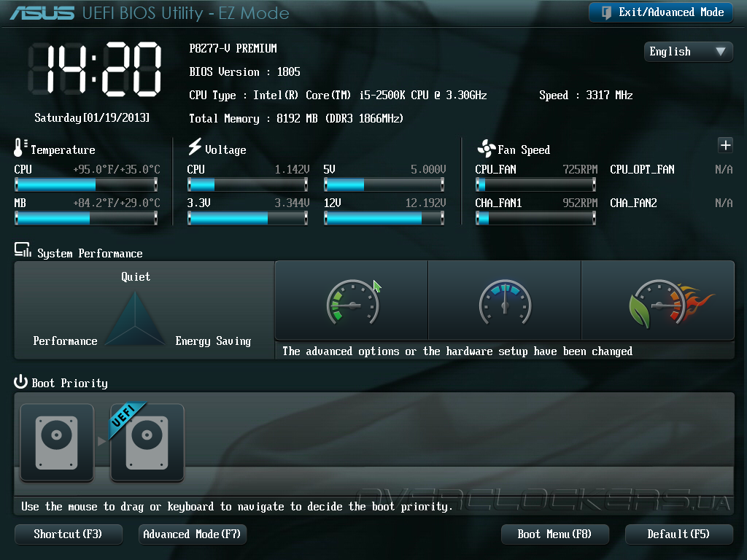747x560 pixels.
Task: Click the thermometer Temperature icon
Action: pyautogui.click(x=20, y=147)
